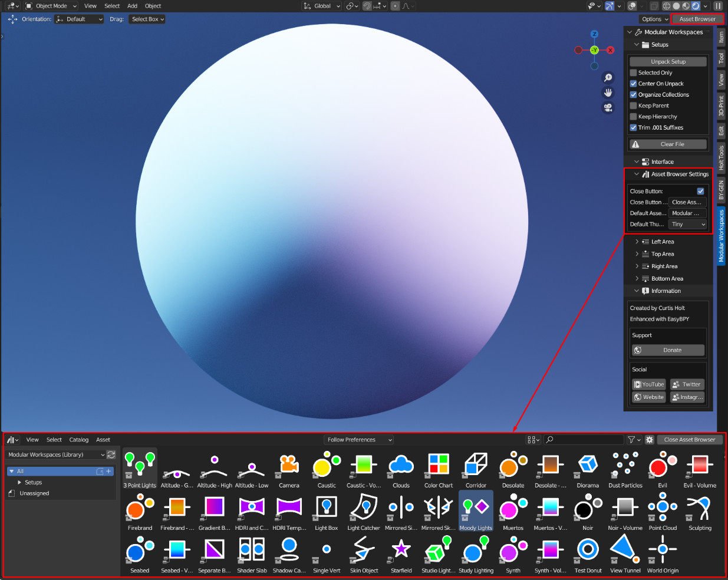Click the Clouds asset icon
Viewport: 728px width, 580px height.
401,469
